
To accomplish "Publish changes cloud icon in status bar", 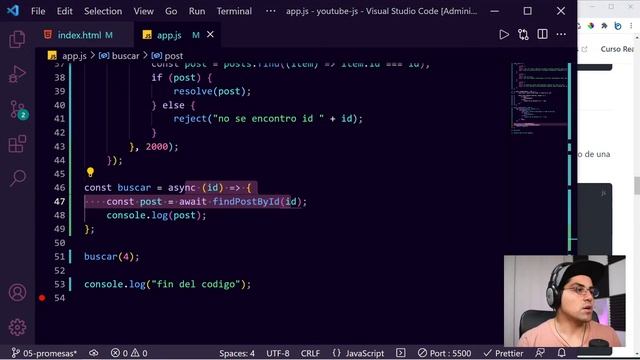I will click(93, 353).
